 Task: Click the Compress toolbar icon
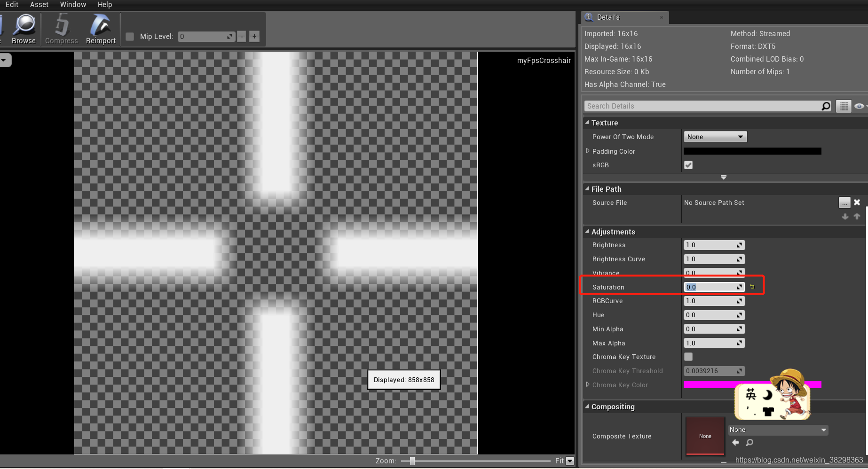click(62, 29)
